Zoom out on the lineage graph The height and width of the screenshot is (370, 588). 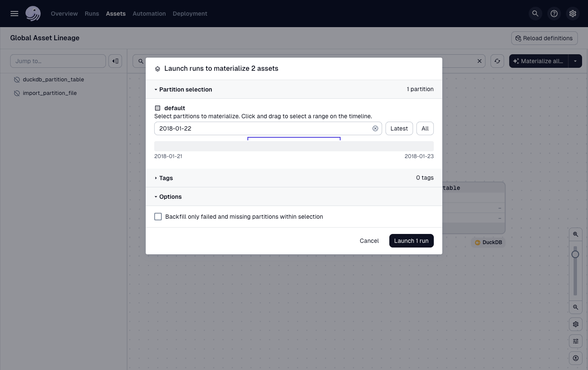point(575,307)
